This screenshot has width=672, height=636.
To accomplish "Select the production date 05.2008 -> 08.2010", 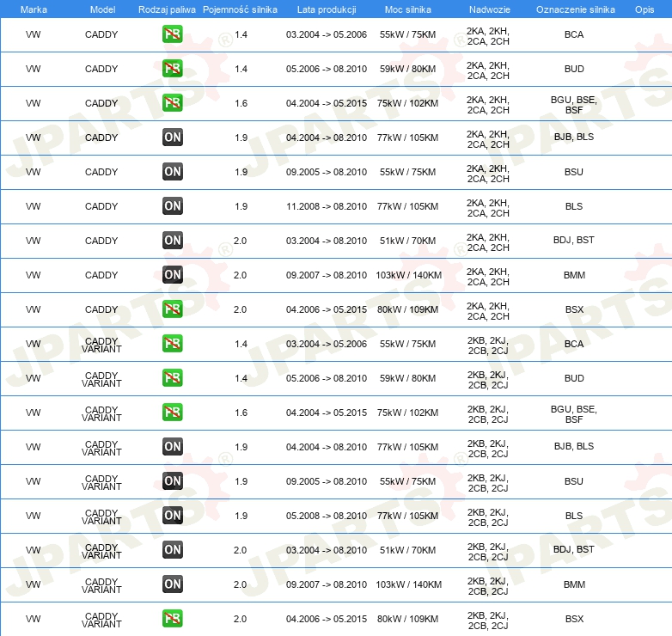I will click(x=327, y=516).
